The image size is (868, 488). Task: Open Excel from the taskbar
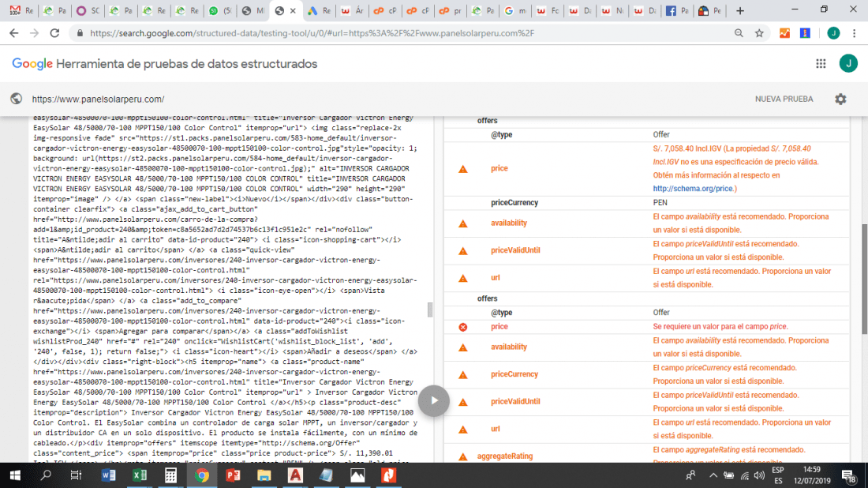click(140, 475)
